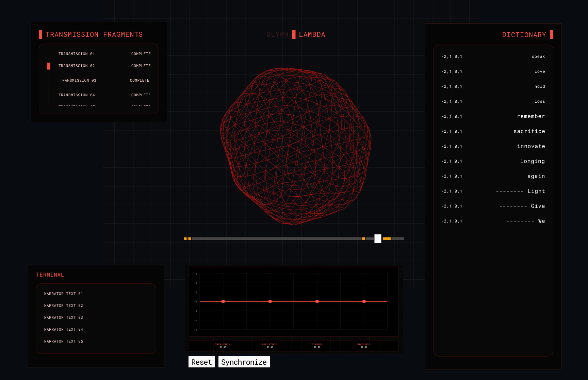Select NARRATOR TEXT 04 in Terminal

(64, 329)
